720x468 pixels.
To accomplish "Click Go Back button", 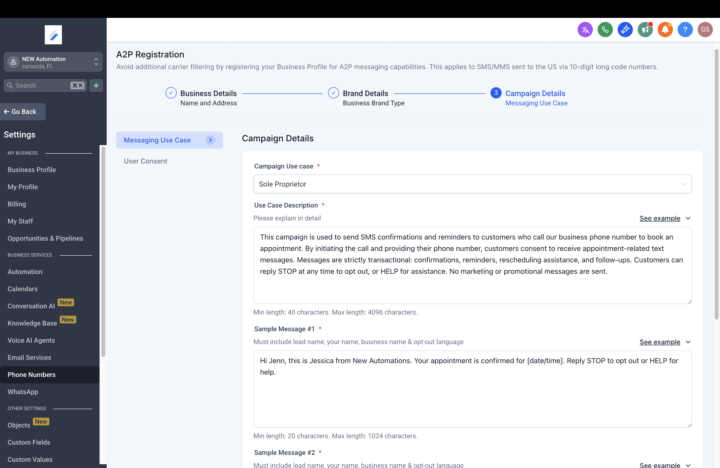I will 22,112.
